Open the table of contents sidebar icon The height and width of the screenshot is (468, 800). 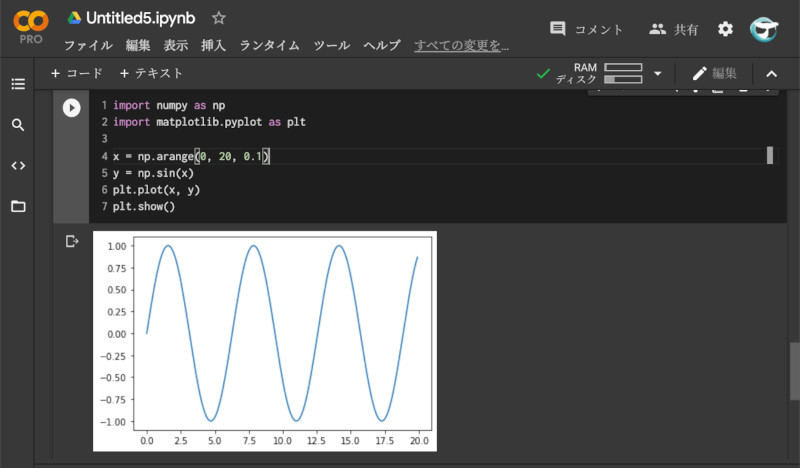18,84
